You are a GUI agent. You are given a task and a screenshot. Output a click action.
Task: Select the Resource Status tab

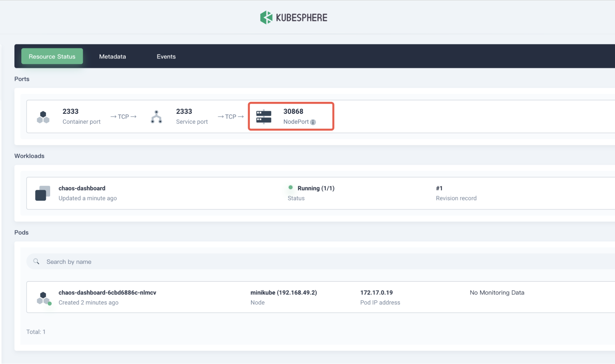[52, 56]
